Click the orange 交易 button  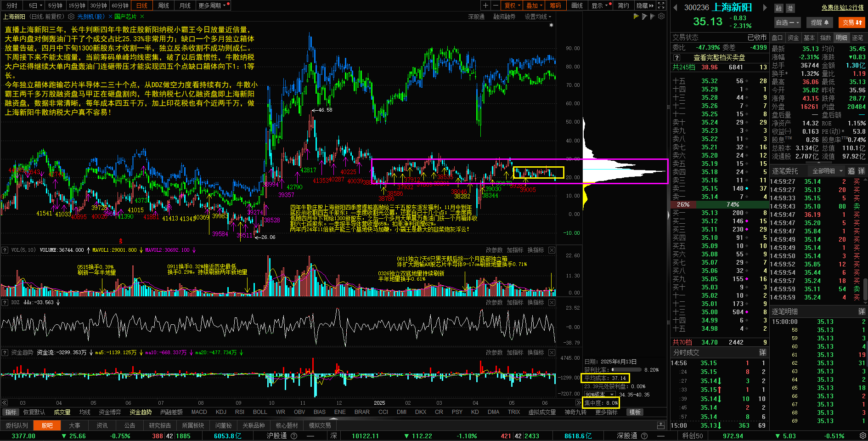(x=852, y=22)
